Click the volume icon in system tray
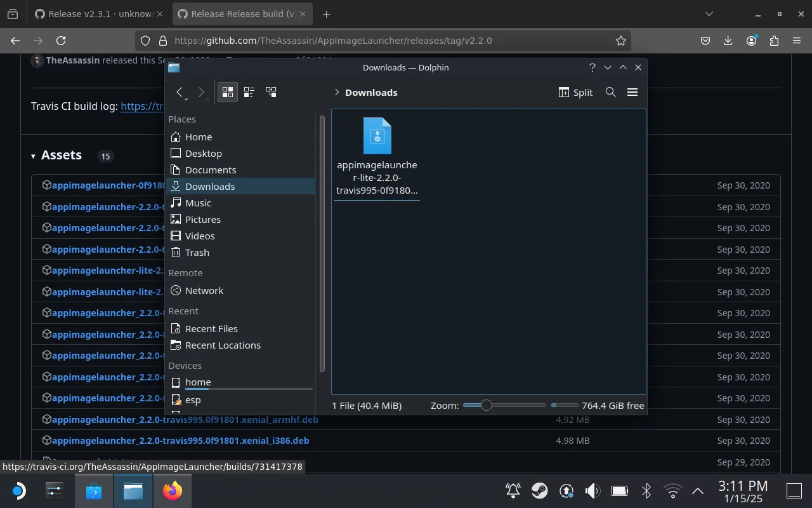 tap(592, 490)
